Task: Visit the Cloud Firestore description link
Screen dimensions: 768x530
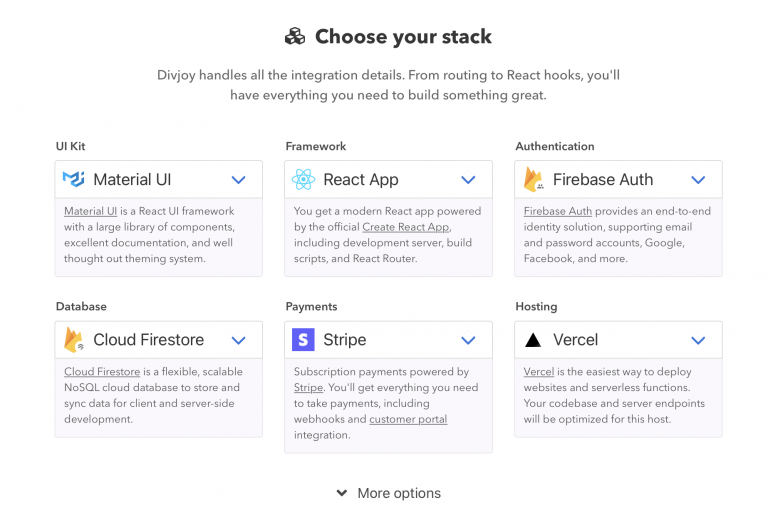Action: (x=102, y=372)
